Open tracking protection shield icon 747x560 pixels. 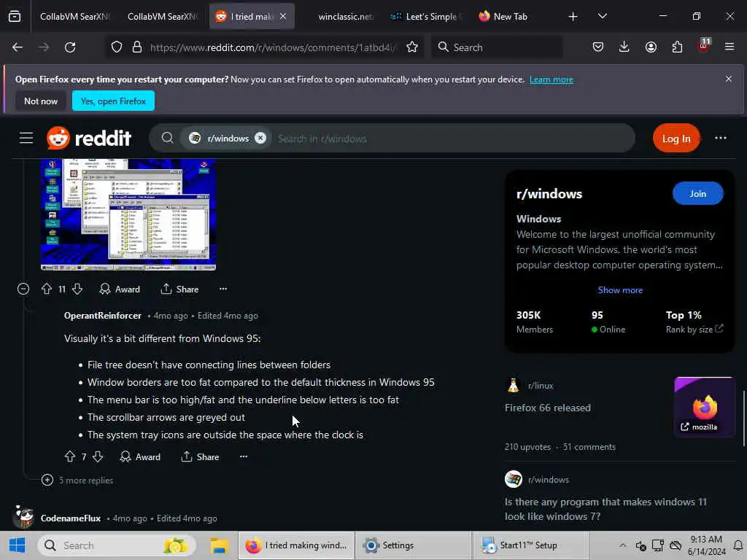coord(116,47)
